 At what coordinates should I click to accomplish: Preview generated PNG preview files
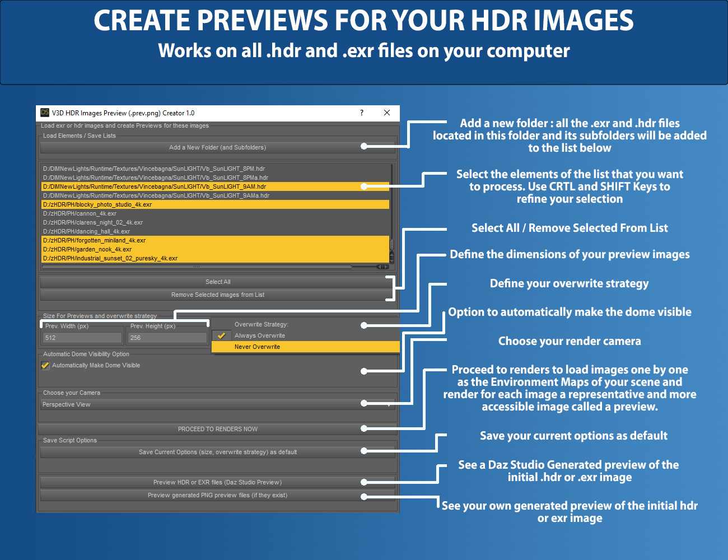[217, 495]
